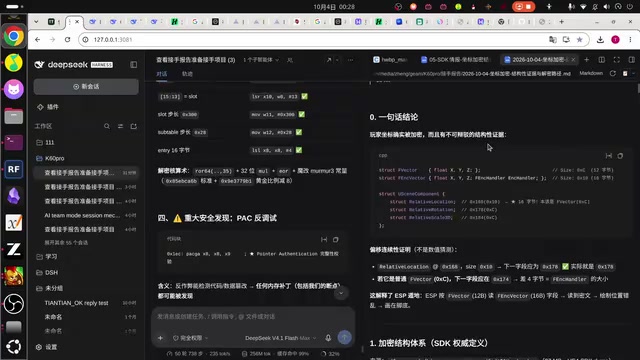Jump to latest message with down-chevron button

341,293
